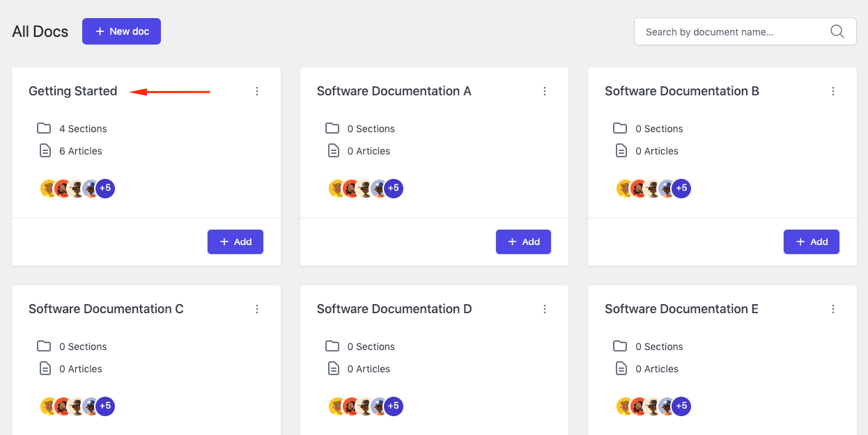The width and height of the screenshot is (868, 435).
Task: Click the +5 members badge on Software Documentation B
Action: coord(681,188)
